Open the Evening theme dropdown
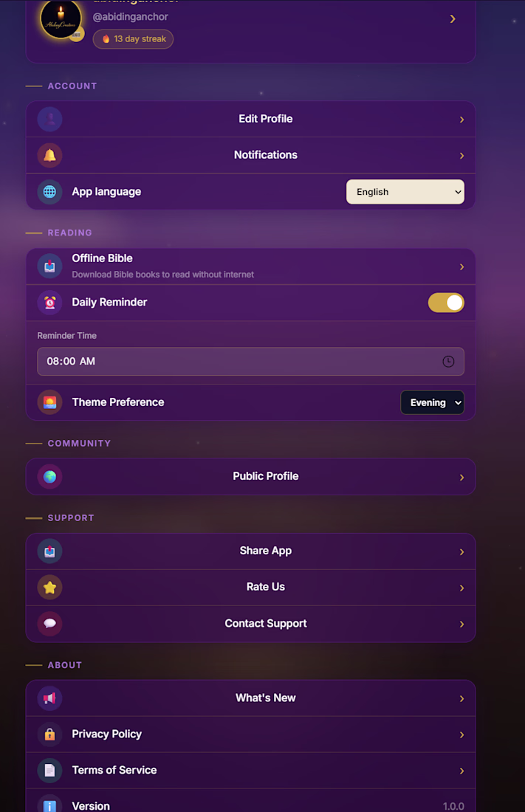This screenshot has height=812, width=525. coord(432,402)
